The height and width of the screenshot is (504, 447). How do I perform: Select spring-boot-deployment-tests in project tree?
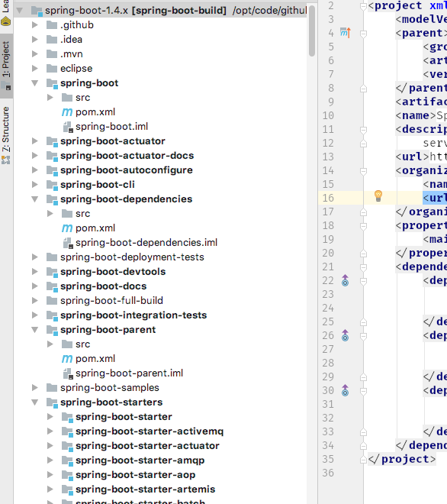(132, 257)
